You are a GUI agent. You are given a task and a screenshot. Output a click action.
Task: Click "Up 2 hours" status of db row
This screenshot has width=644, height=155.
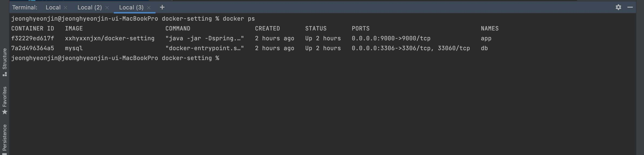(x=323, y=48)
